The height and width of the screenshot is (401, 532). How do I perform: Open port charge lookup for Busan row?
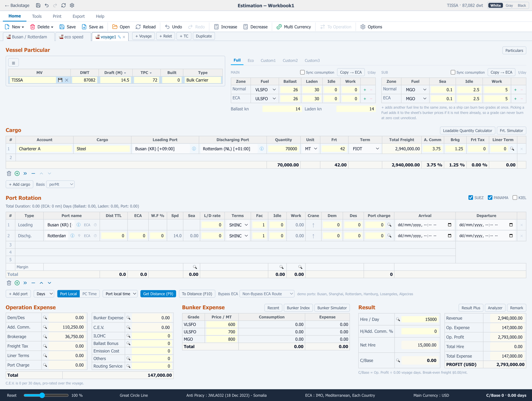[x=389, y=225]
